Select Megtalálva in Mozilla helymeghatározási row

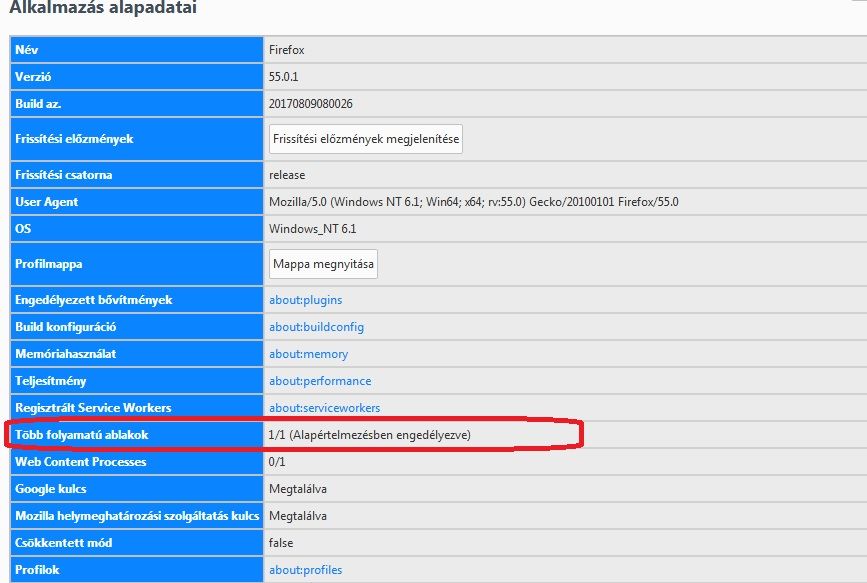[298, 516]
